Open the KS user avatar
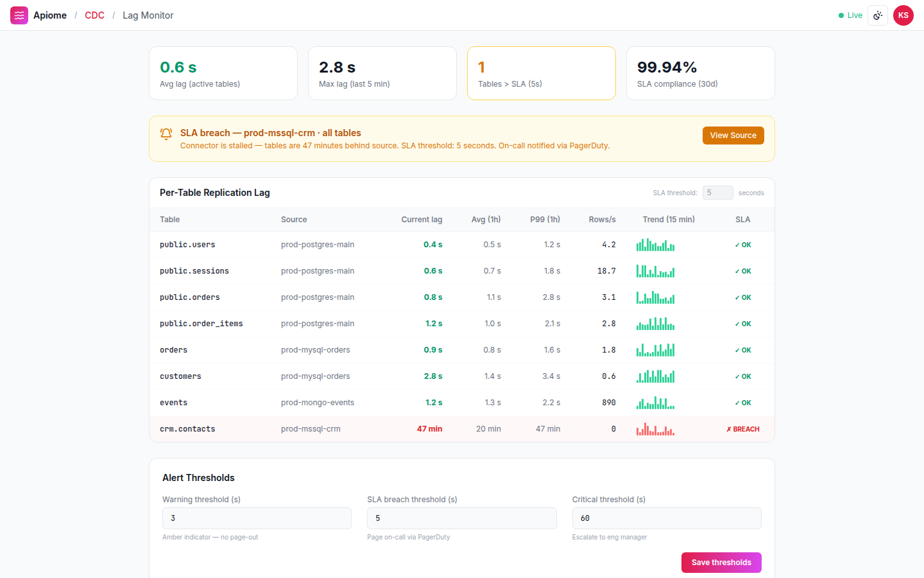 (x=903, y=15)
